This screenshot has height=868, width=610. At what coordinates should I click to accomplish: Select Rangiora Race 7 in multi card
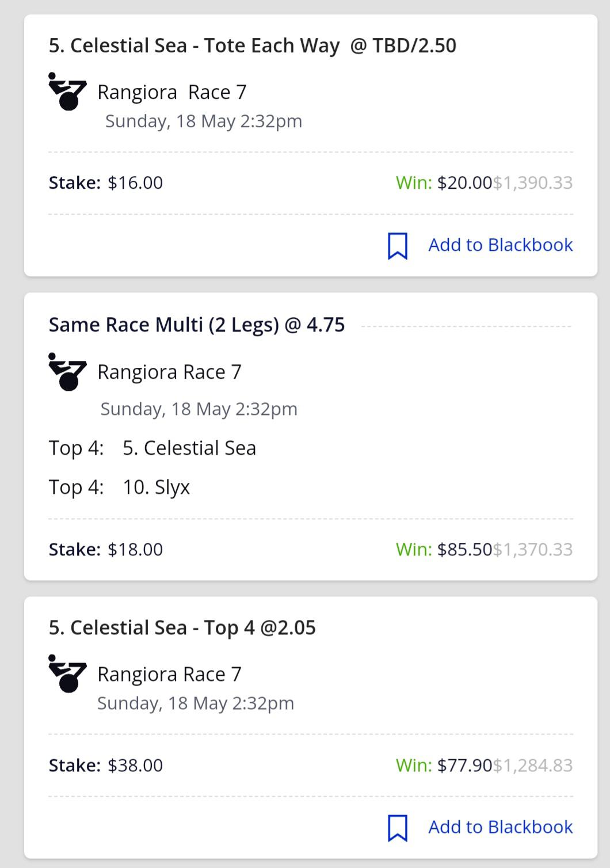(170, 372)
